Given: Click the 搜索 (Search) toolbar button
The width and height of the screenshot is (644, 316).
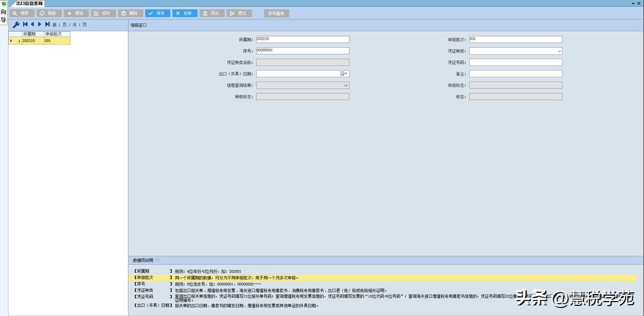Looking at the screenshot, I should (x=22, y=13).
